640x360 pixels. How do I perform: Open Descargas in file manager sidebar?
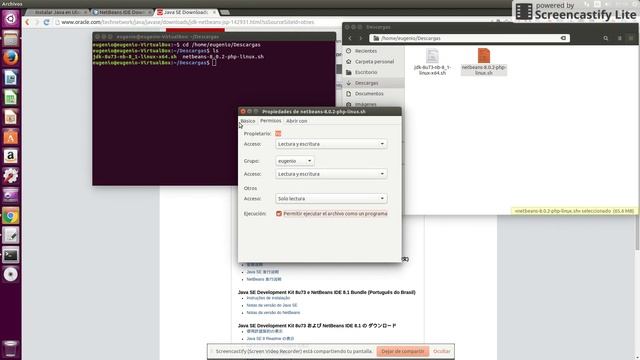[x=366, y=83]
